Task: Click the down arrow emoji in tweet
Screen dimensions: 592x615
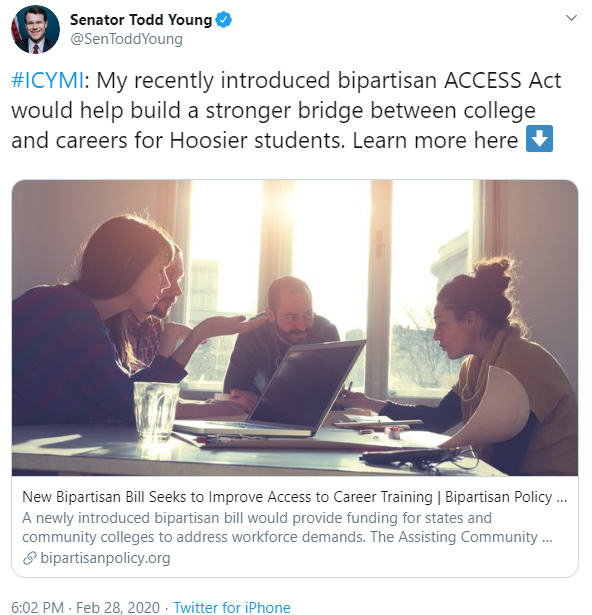Action: click(539, 138)
